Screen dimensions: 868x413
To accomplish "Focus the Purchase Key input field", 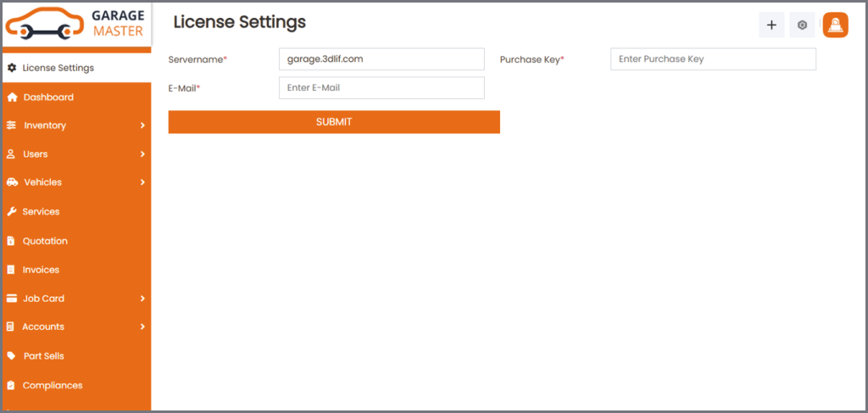I will point(713,59).
